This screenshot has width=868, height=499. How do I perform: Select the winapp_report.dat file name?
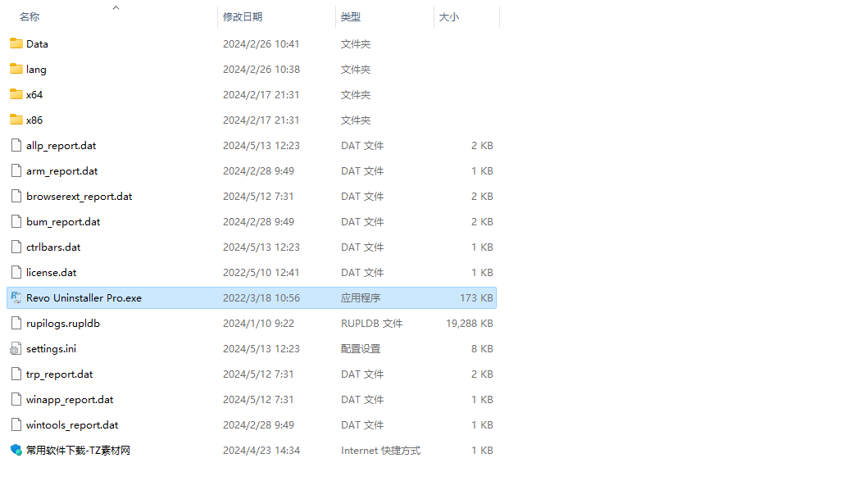tap(70, 400)
